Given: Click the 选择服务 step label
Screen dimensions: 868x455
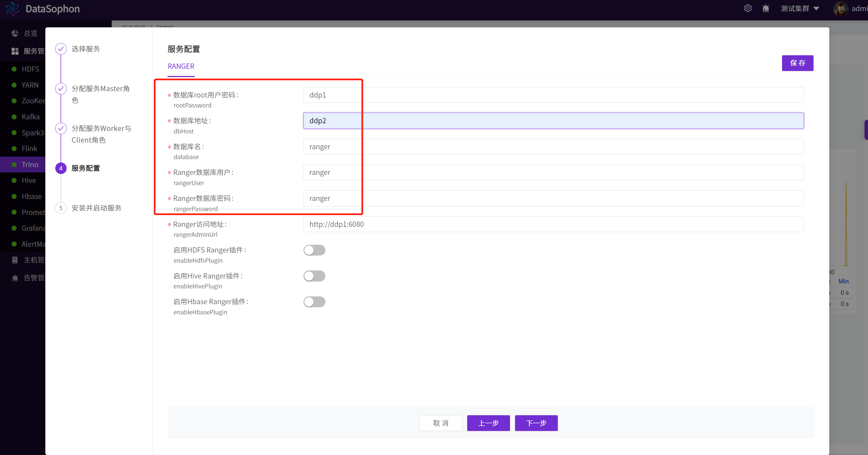Looking at the screenshot, I should [86, 49].
